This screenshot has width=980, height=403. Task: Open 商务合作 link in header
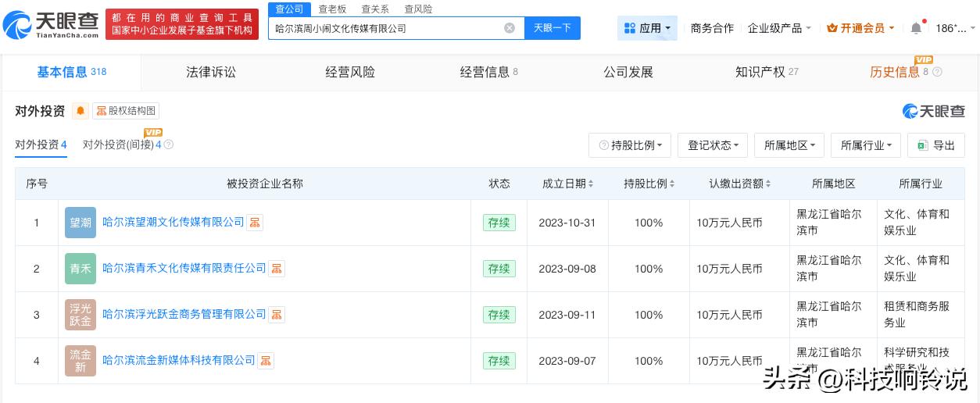coord(712,28)
